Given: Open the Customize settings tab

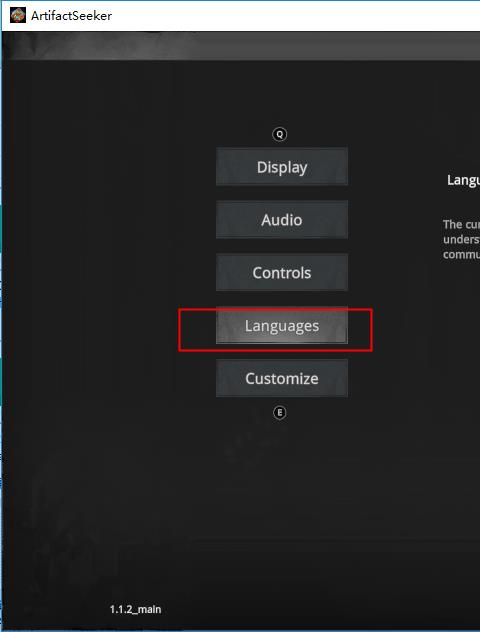Looking at the screenshot, I should 282,378.
